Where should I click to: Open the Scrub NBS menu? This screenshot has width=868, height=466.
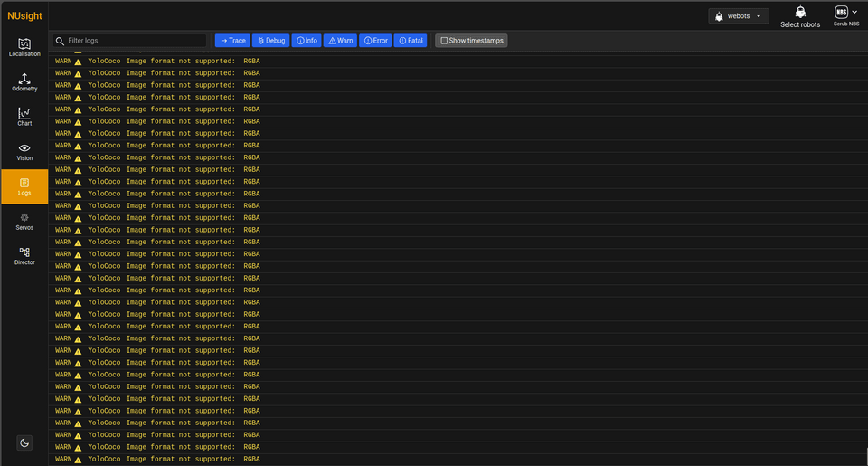pyautogui.click(x=846, y=15)
